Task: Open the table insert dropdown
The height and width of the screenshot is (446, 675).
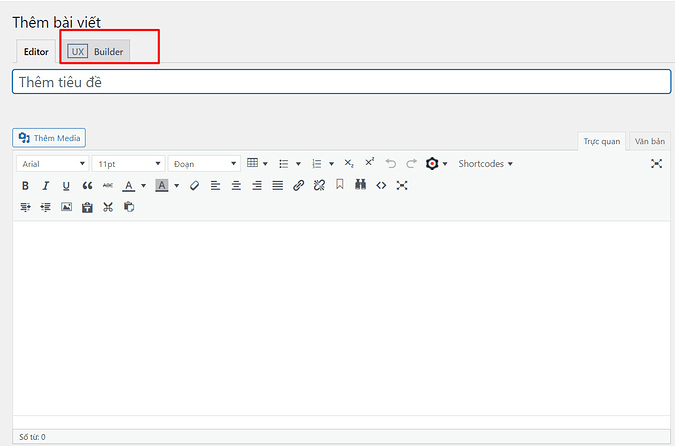Action: 257,163
